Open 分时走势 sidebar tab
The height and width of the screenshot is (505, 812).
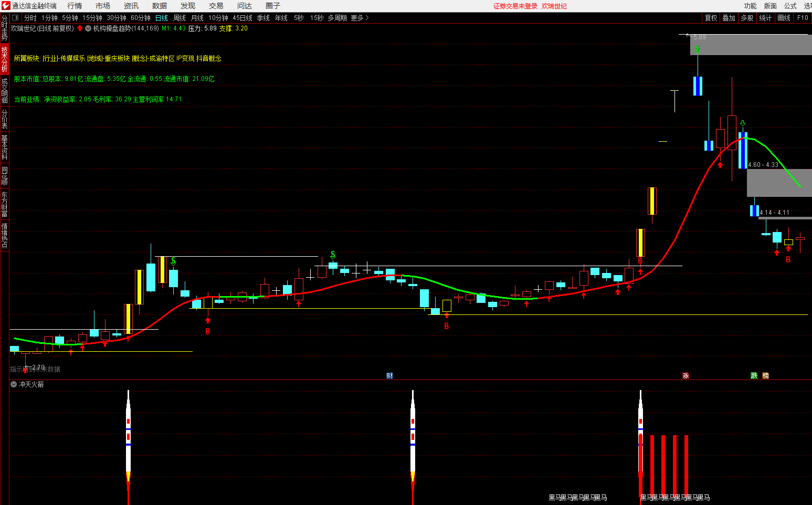pyautogui.click(x=4, y=28)
